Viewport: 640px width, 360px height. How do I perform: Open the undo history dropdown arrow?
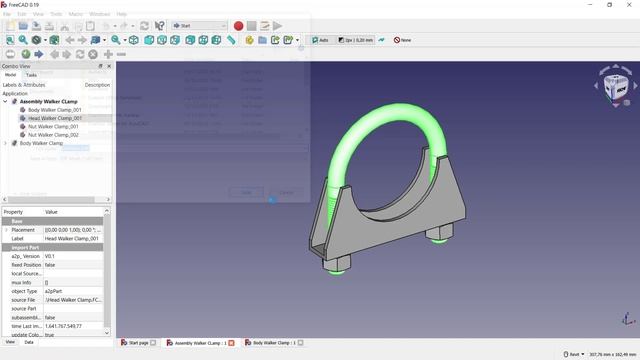(x=115, y=26)
